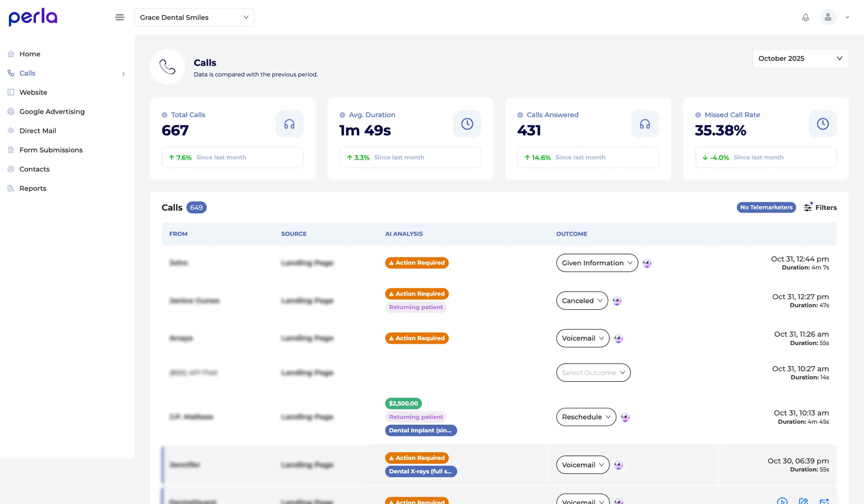This screenshot has height=504, width=864.
Task: Open the Select Outcome dropdown
Action: (593, 373)
